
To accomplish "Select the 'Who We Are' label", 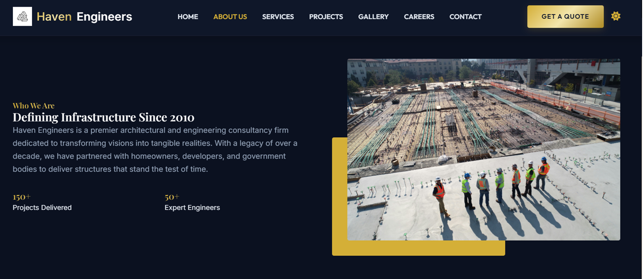I will click(x=33, y=105).
